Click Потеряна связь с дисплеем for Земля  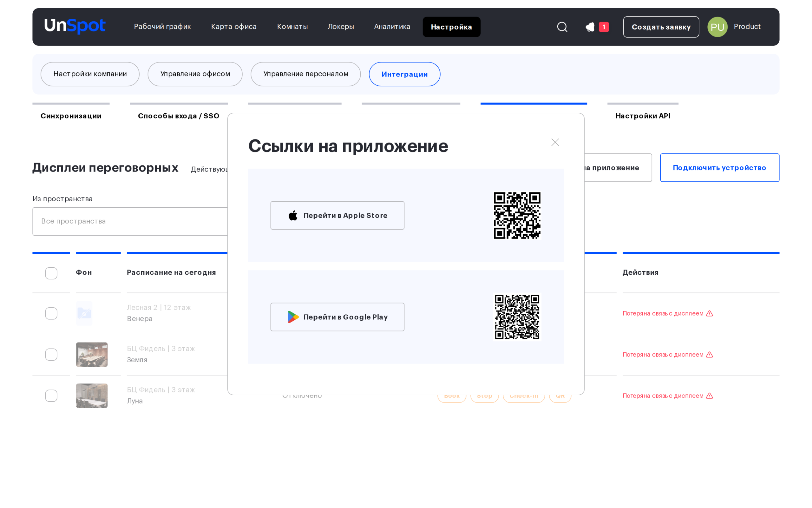point(663,354)
